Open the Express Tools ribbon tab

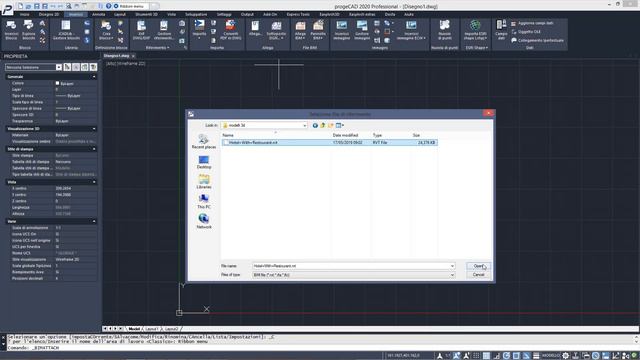coord(298,14)
